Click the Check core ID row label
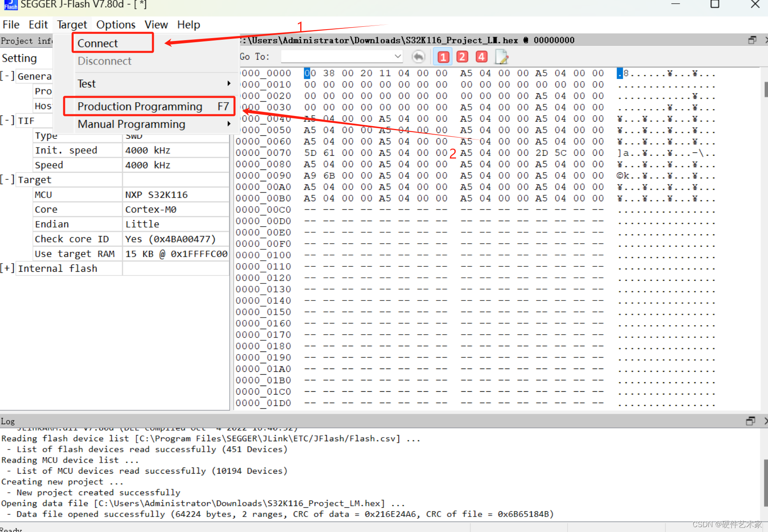Image resolution: width=768 pixels, height=532 pixels. pos(71,239)
